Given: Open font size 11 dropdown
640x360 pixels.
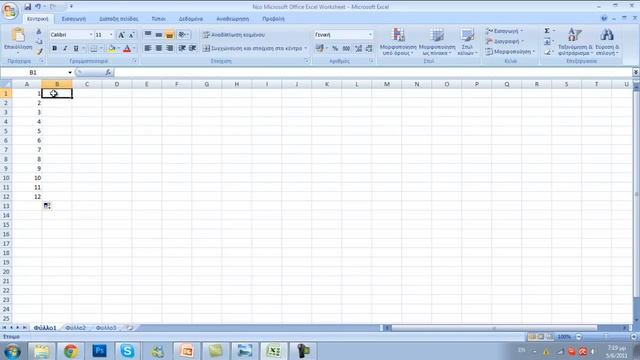Looking at the screenshot, I should pyautogui.click(x=111, y=35).
